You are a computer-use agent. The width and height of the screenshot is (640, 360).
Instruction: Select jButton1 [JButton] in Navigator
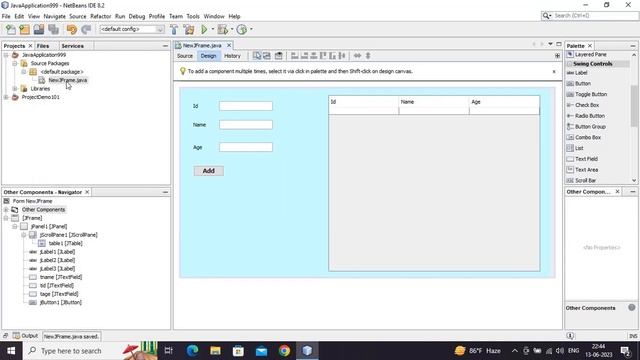(x=60, y=302)
